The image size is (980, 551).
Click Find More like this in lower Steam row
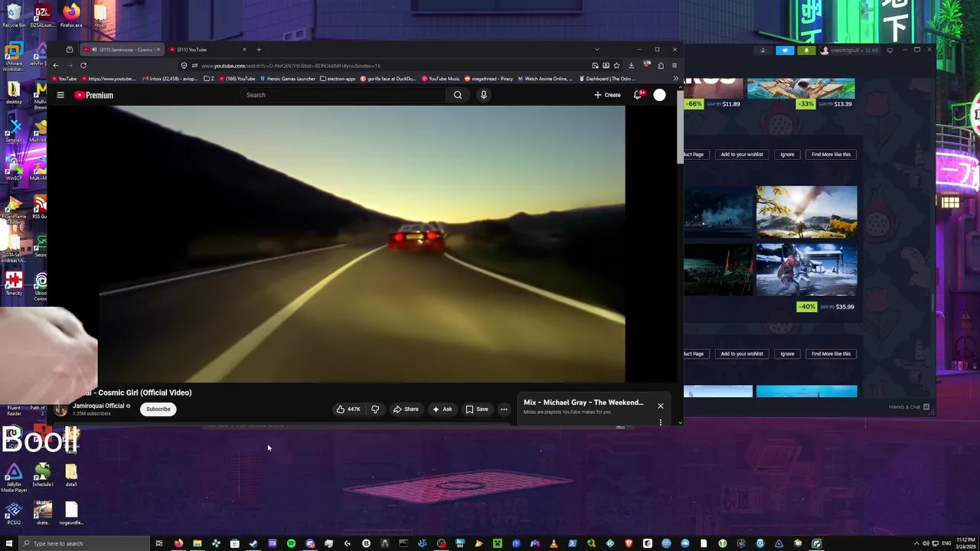[x=831, y=354]
